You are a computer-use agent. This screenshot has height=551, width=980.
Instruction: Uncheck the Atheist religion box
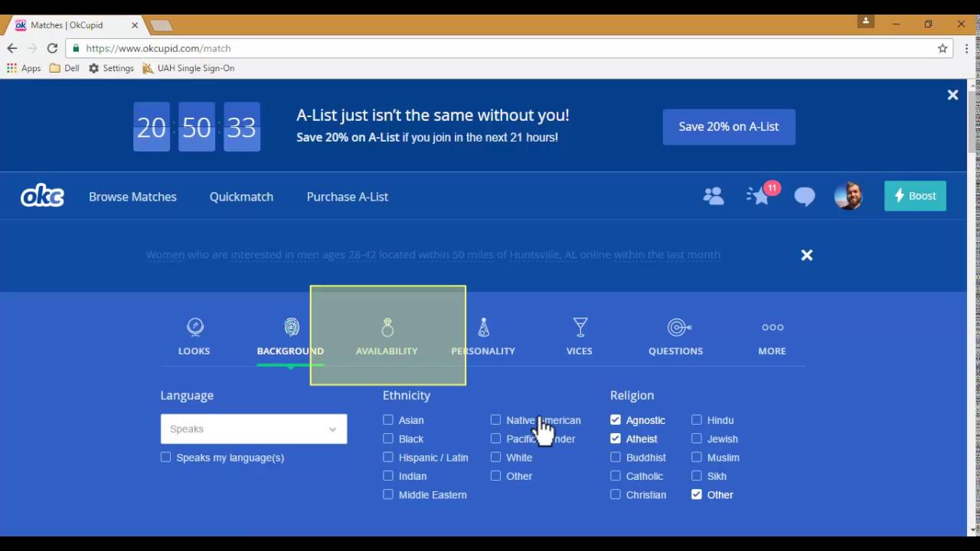pos(616,439)
